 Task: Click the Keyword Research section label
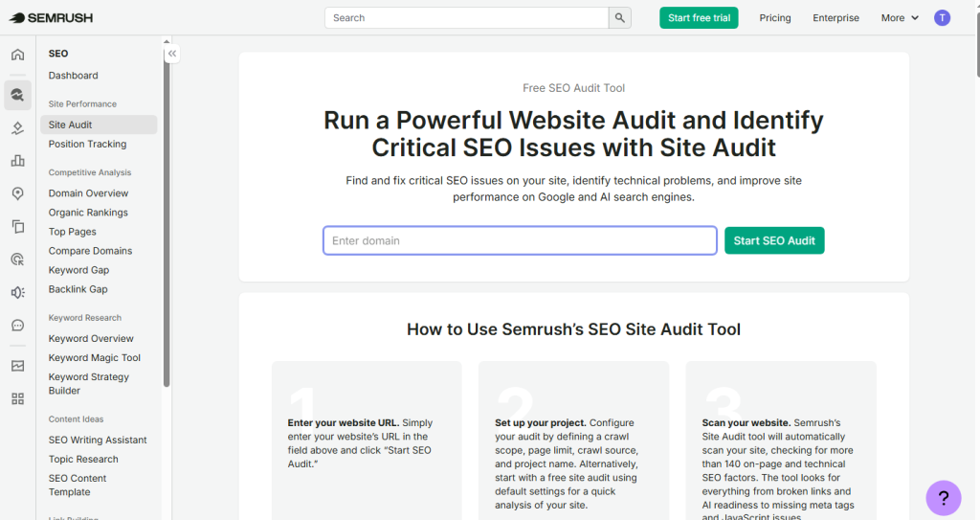pos(85,318)
